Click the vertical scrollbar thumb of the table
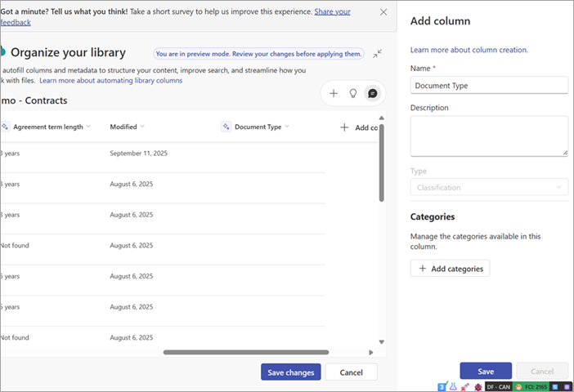 coord(382,163)
